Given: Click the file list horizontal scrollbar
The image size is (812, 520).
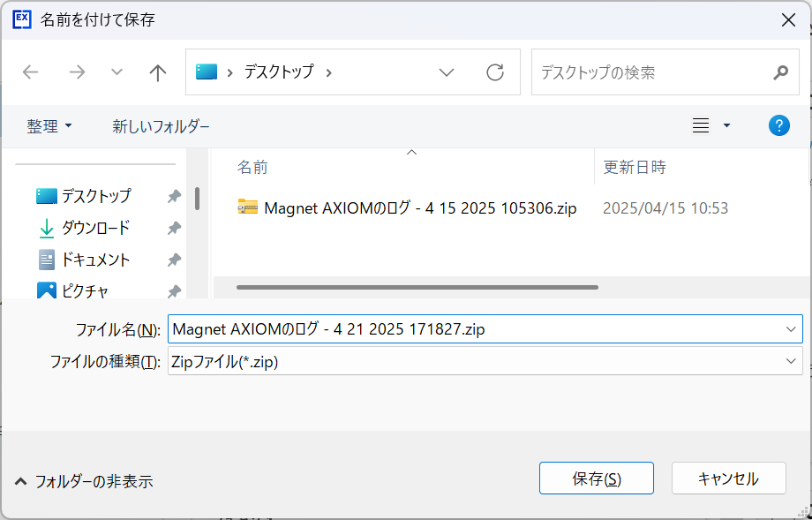Looking at the screenshot, I should click(x=417, y=288).
